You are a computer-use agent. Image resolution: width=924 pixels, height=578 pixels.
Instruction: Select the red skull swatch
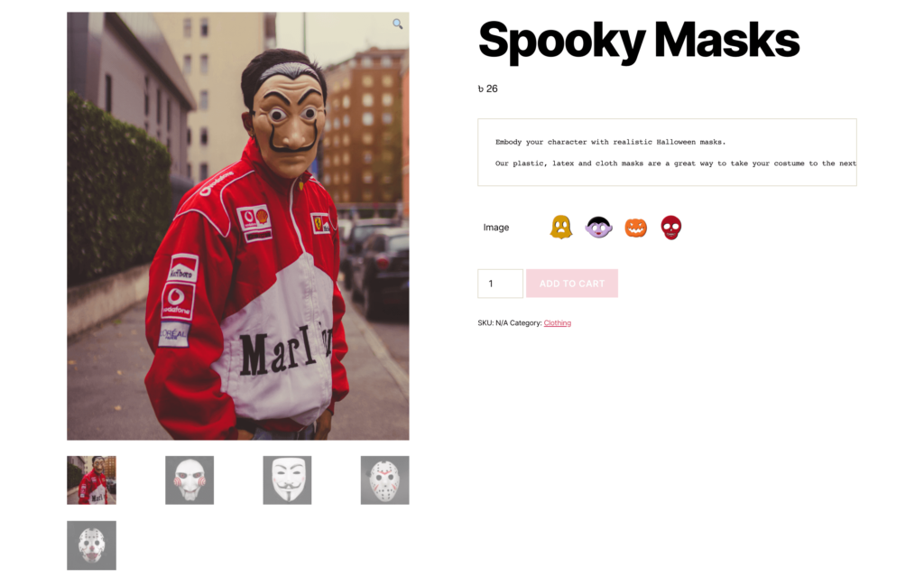670,228
